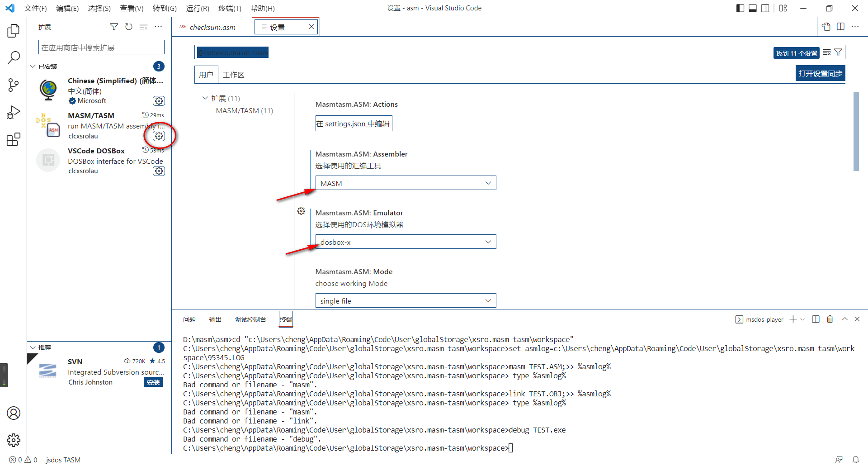Open the 文件(F) menu
This screenshot has height=466, width=868.
coord(35,8)
